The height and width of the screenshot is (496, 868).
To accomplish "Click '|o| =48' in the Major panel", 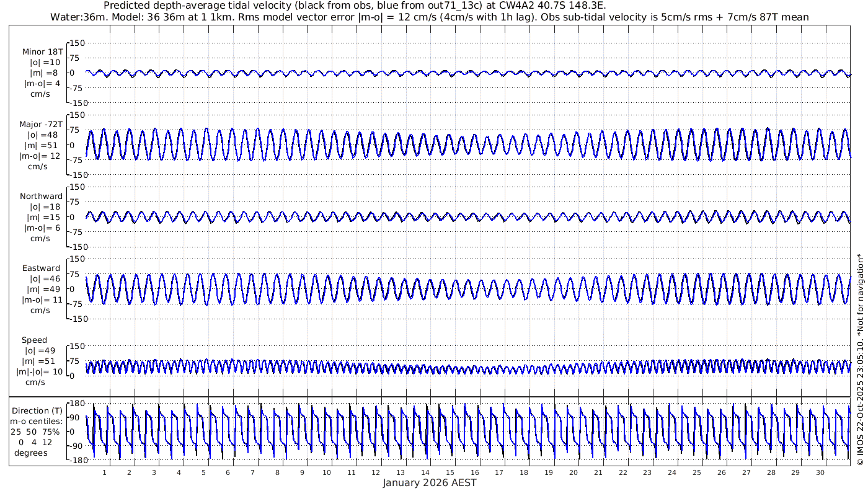I will click(43, 135).
